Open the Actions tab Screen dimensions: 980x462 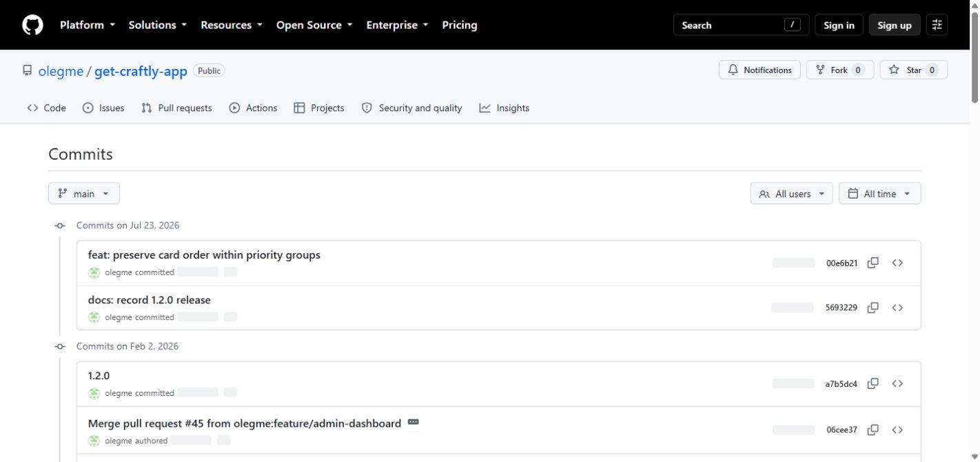[x=253, y=108]
